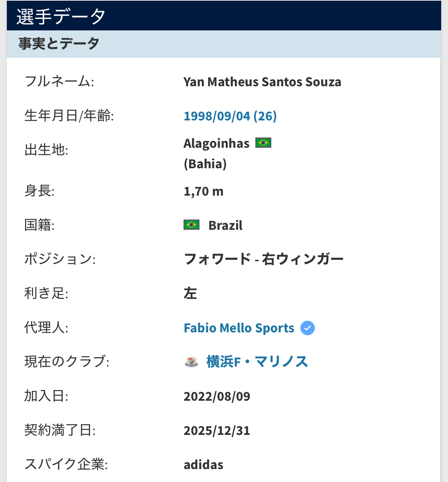Click the joined date 2022/08/09
Image resolution: width=448 pixels, height=482 pixels.
pos(217,396)
